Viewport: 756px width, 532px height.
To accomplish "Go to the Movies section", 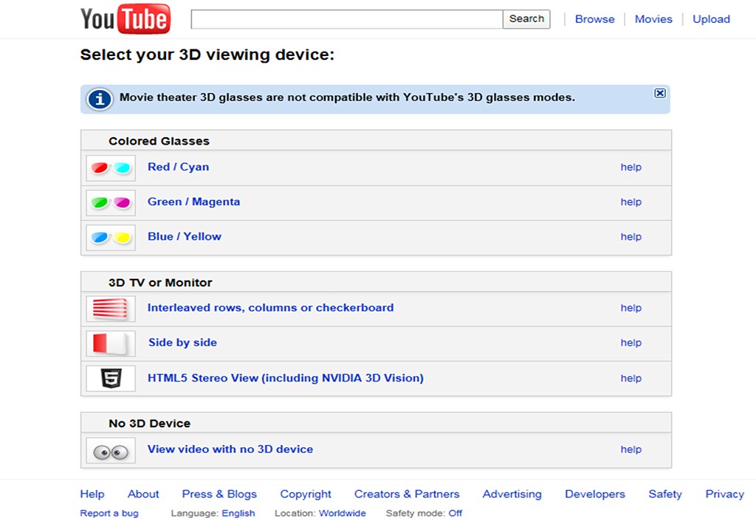I will pos(653,19).
